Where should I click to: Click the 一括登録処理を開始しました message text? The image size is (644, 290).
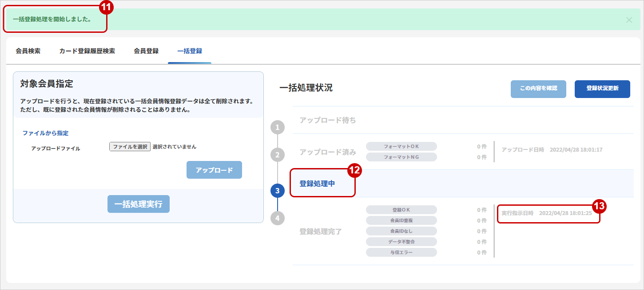tap(52, 20)
